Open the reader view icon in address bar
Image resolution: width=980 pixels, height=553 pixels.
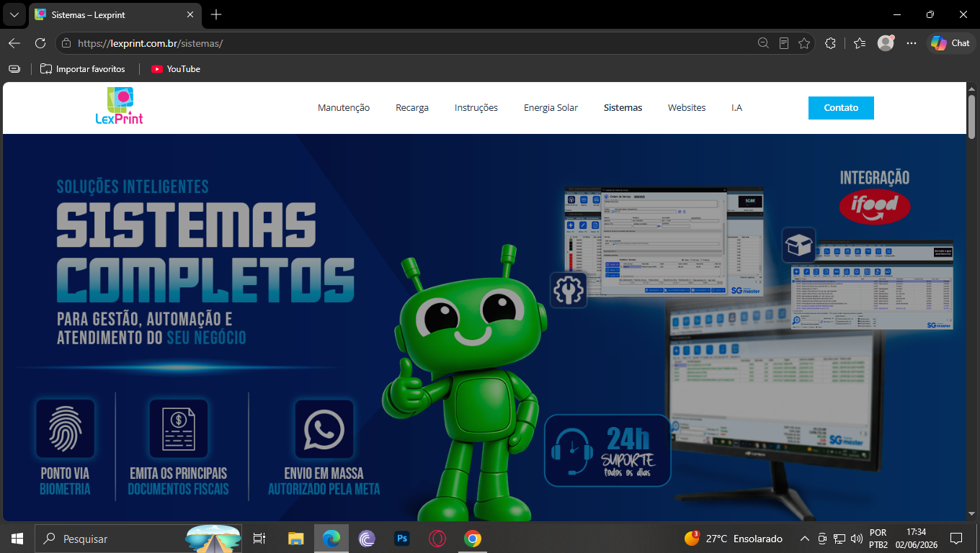[x=784, y=43]
